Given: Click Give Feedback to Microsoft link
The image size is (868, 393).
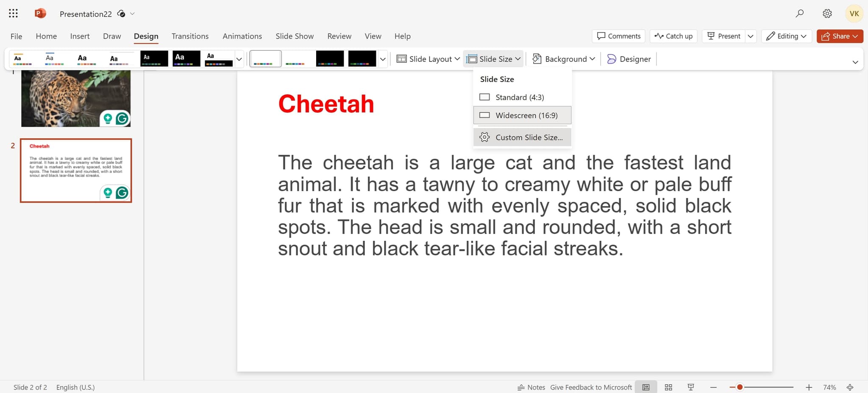Looking at the screenshot, I should tap(591, 387).
